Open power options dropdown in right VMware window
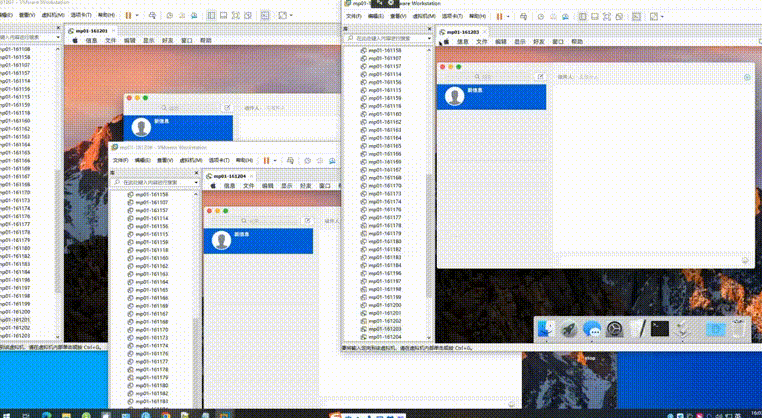 click(508, 17)
